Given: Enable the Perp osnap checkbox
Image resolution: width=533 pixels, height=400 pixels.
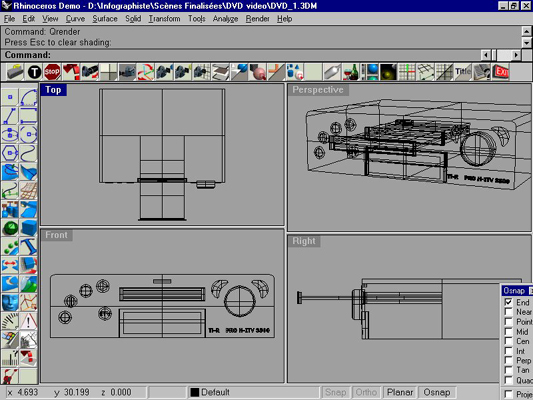Looking at the screenshot, I should 509,360.
